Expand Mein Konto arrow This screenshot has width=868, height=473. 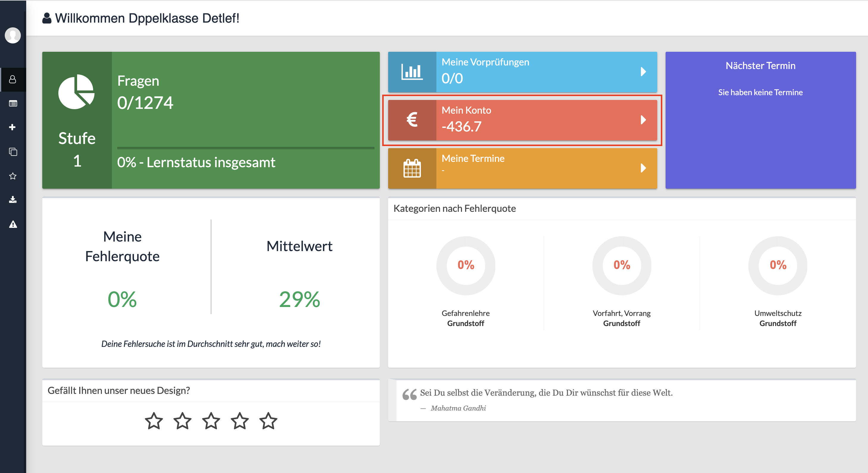point(643,120)
